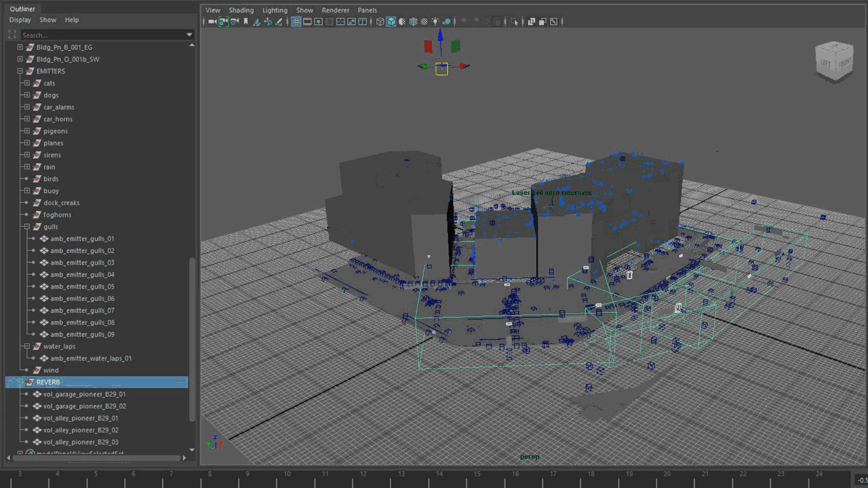Toggle the Lock Camera icon

pos(224,22)
